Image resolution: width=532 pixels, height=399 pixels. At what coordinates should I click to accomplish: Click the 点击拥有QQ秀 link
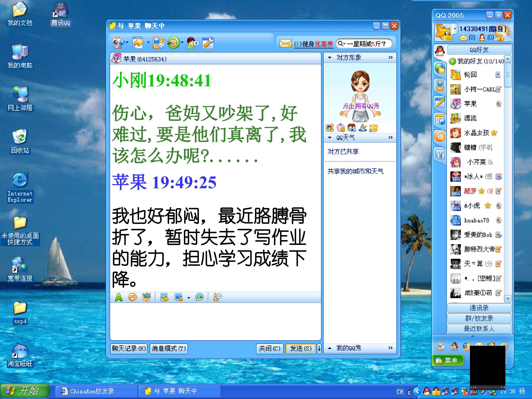click(x=361, y=106)
